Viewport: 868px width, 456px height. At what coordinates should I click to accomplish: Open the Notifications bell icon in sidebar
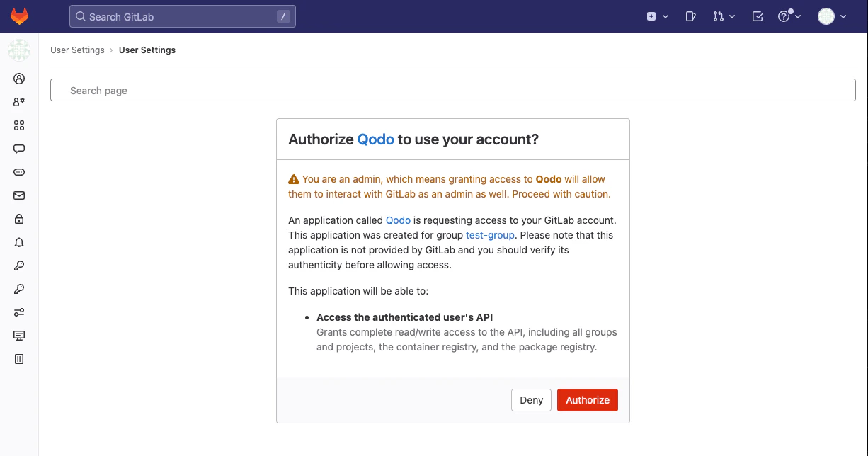[19, 242]
